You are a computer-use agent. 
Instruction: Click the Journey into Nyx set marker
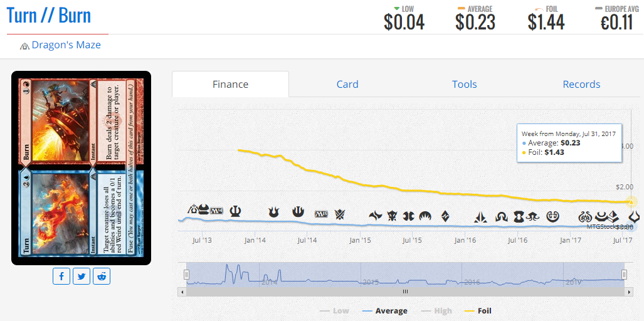pyautogui.click(x=298, y=212)
